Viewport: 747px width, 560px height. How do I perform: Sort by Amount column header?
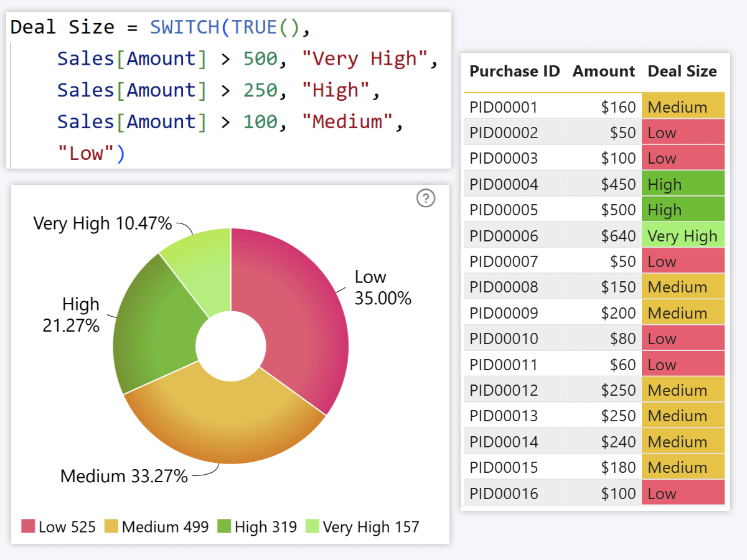point(604,72)
